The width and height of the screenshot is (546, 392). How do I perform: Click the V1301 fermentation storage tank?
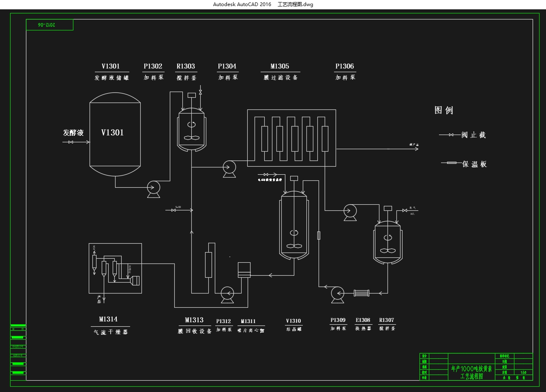tap(115, 134)
